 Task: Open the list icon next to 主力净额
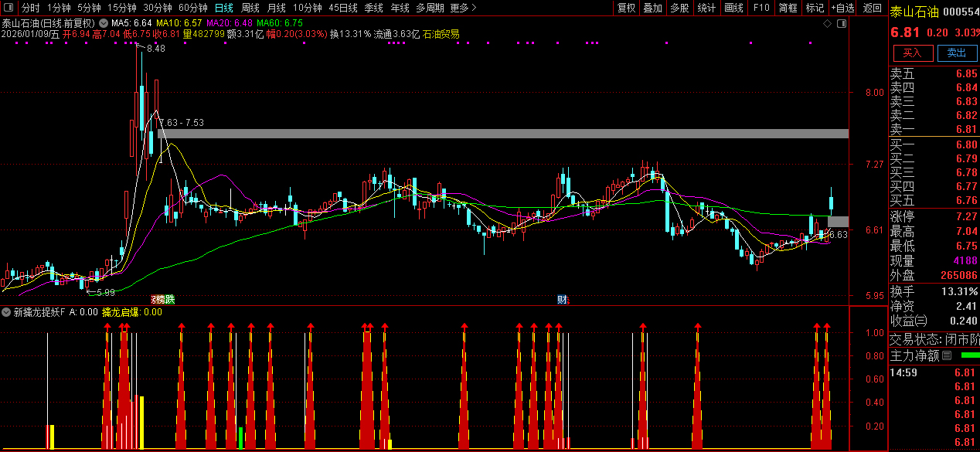(947, 356)
